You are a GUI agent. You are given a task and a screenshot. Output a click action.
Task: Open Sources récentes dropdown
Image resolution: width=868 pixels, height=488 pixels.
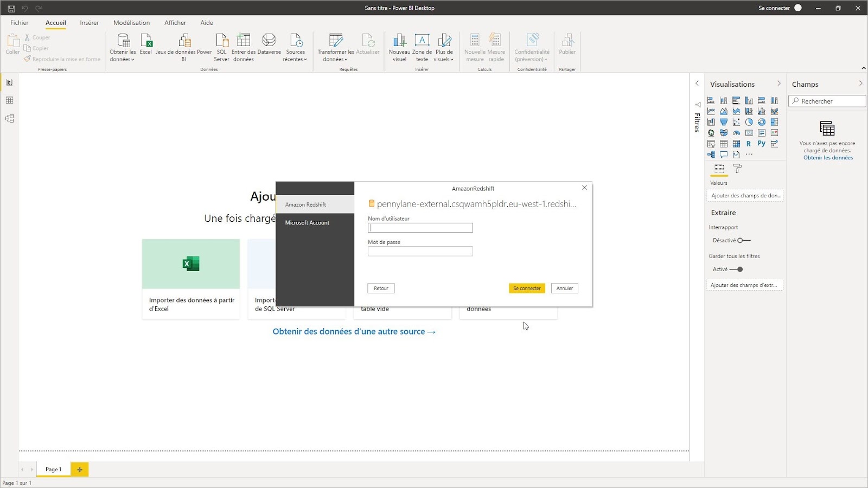coord(295,48)
